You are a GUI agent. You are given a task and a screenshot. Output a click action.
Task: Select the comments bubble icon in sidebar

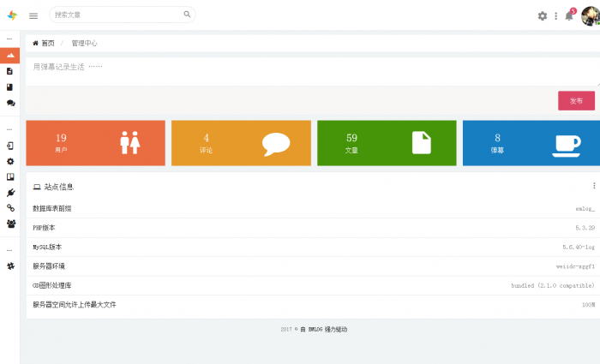pyautogui.click(x=10, y=103)
